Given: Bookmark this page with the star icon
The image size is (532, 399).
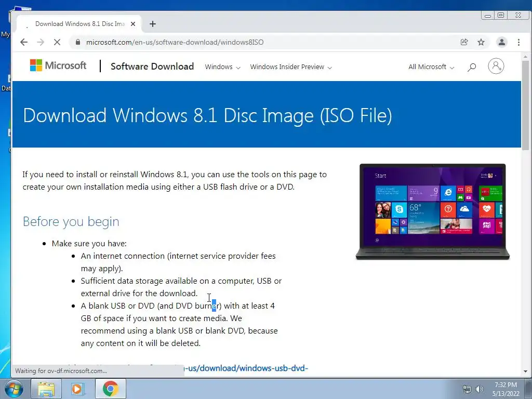Looking at the screenshot, I should click(481, 42).
